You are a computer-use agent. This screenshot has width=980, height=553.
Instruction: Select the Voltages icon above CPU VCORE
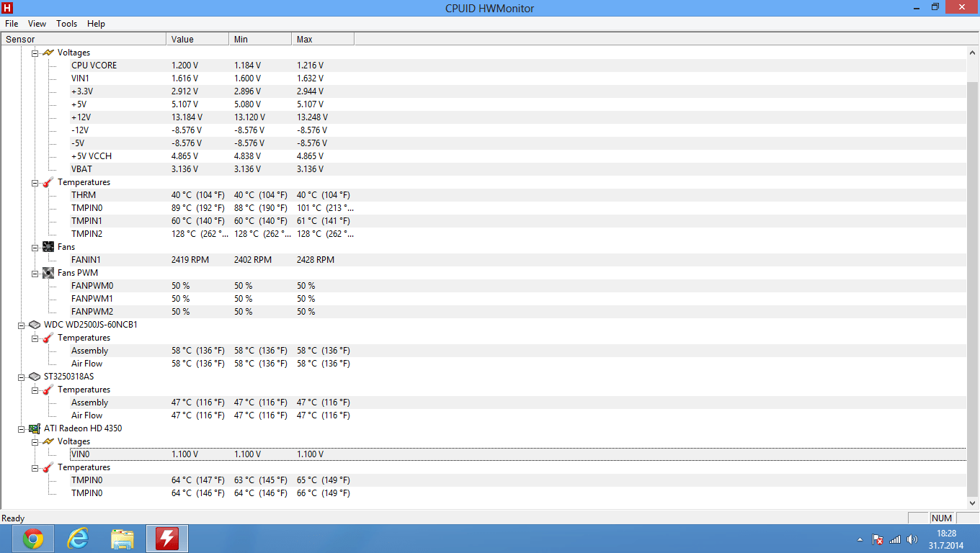click(x=48, y=53)
